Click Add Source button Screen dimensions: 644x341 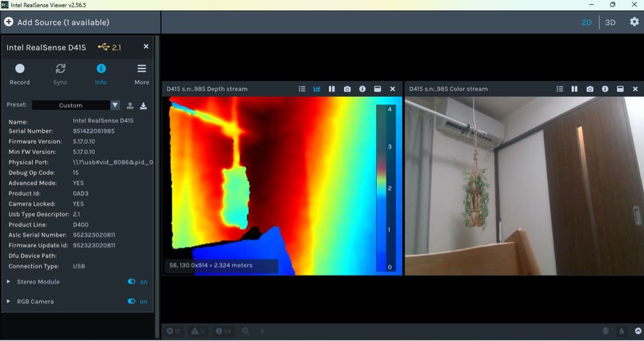(57, 23)
